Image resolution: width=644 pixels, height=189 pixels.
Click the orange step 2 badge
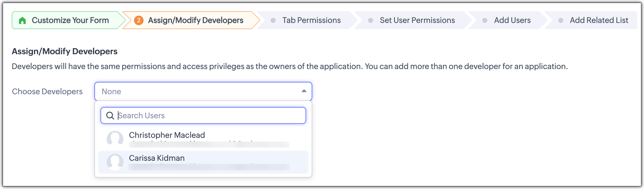coord(139,20)
